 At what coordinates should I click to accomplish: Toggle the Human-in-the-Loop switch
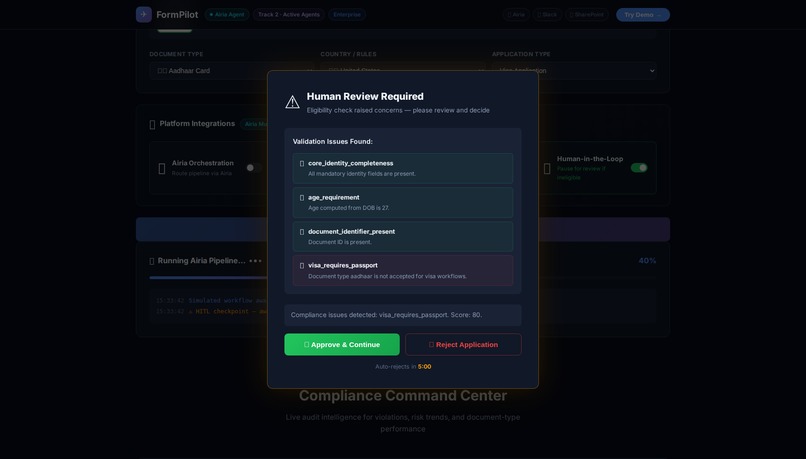[x=639, y=168]
